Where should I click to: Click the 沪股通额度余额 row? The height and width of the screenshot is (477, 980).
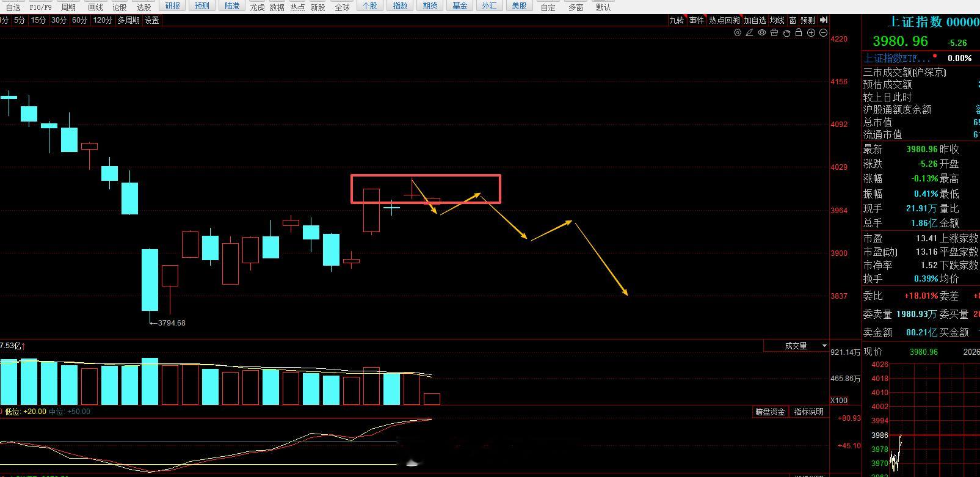point(921,109)
